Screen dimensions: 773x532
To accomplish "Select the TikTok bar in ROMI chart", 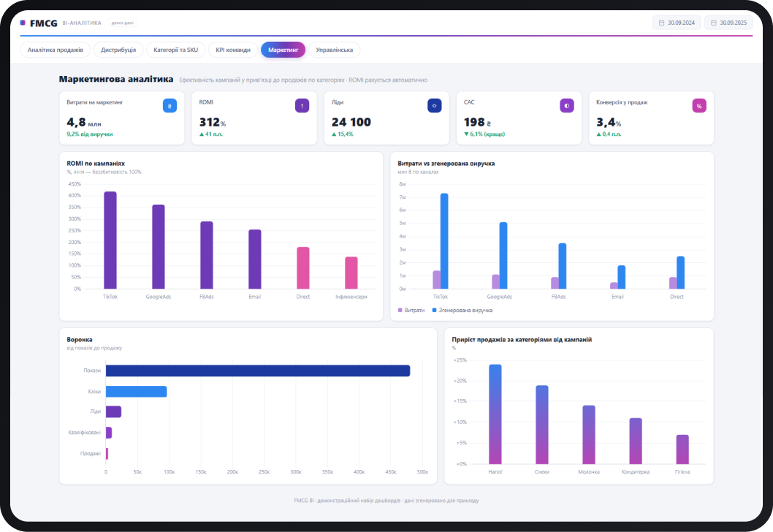I will coord(110,240).
